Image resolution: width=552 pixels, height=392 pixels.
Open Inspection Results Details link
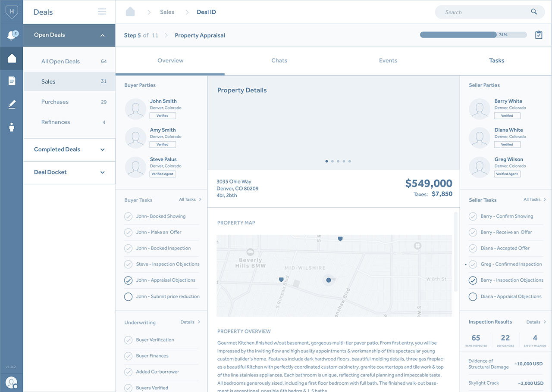pyautogui.click(x=536, y=322)
